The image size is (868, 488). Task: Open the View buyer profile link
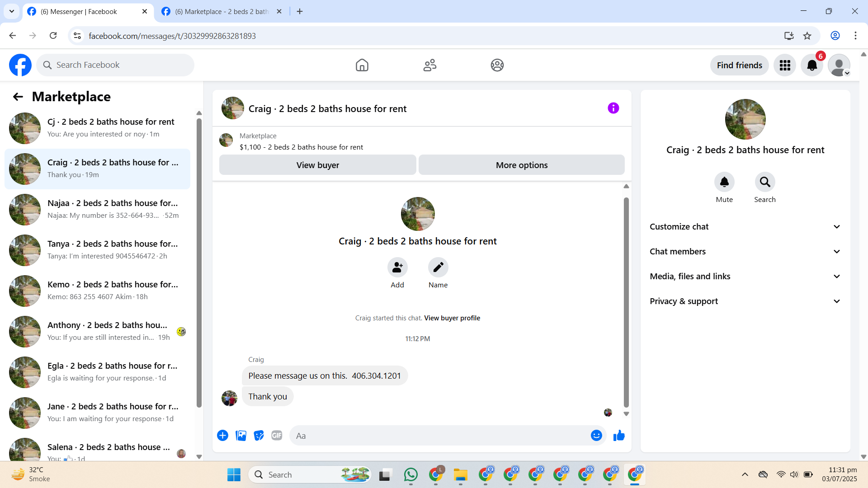(452, 318)
